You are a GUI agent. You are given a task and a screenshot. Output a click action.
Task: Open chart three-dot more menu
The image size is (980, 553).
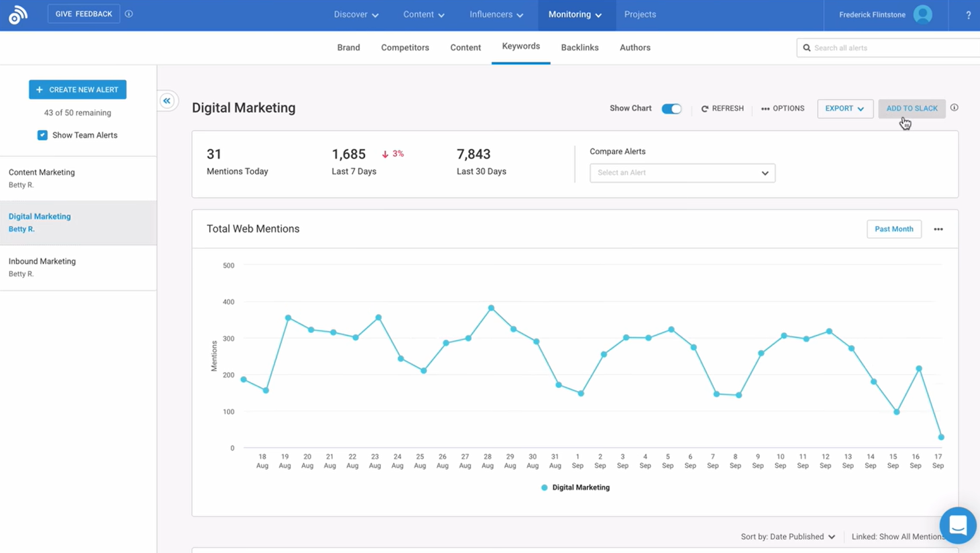(938, 229)
